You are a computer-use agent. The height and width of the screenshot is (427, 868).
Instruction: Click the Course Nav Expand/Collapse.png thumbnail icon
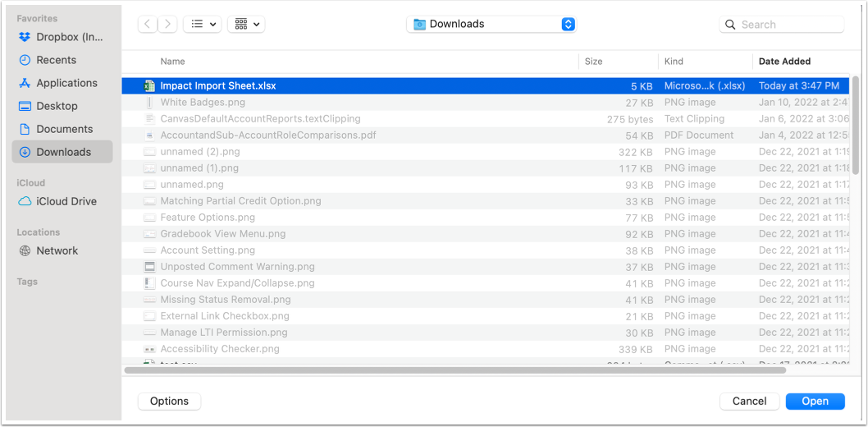coord(149,283)
